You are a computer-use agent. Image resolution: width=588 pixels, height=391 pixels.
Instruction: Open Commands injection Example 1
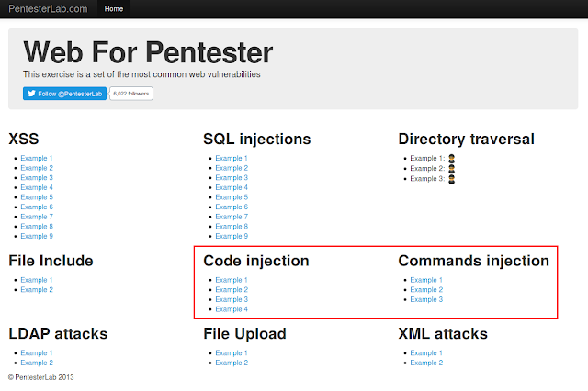[x=426, y=280]
